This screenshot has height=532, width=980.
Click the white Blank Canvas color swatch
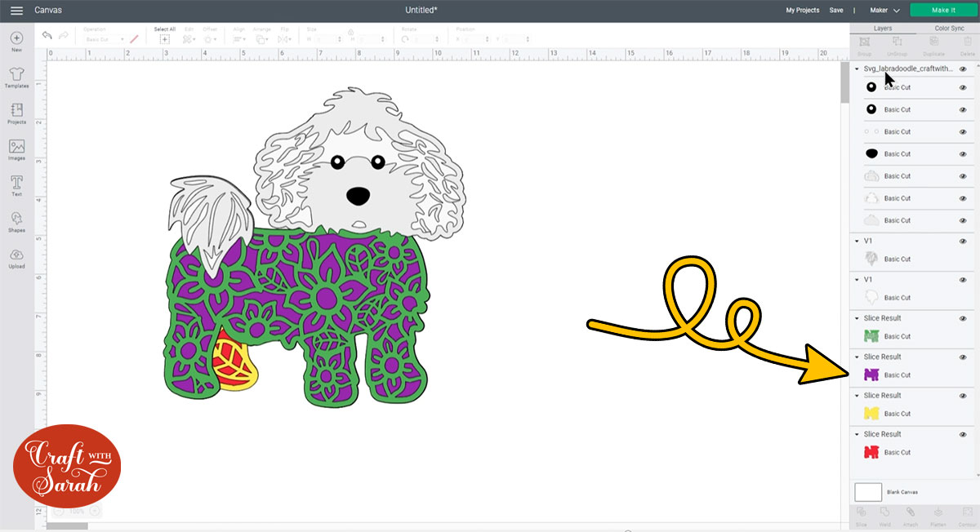[867, 491]
